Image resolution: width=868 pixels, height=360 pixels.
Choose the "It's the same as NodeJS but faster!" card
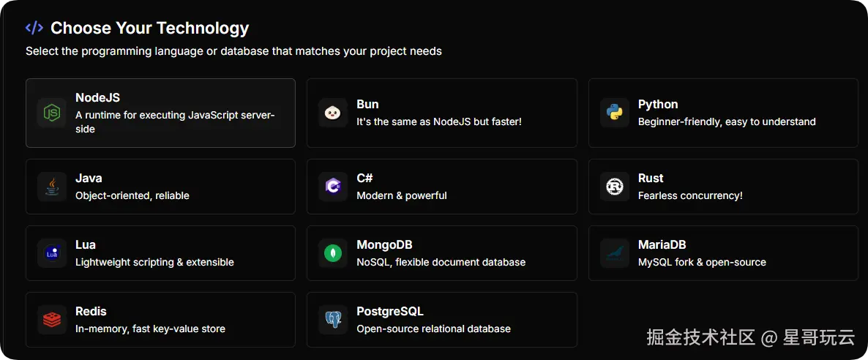(x=441, y=113)
